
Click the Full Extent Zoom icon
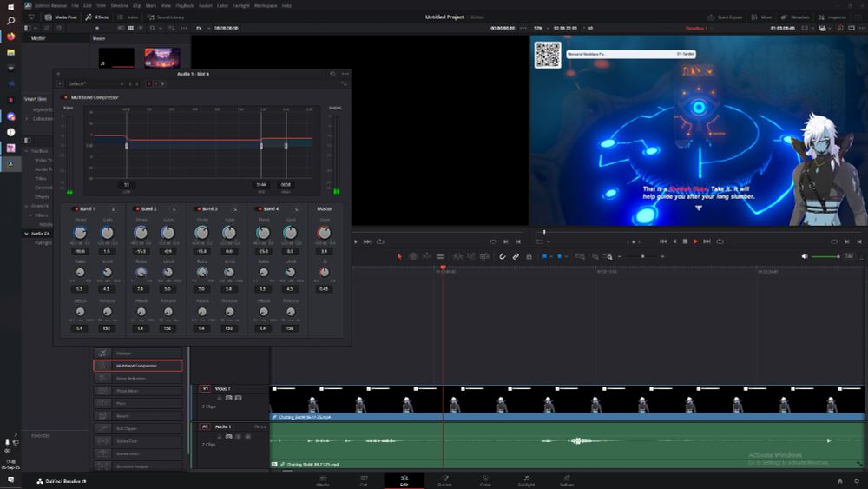[580, 256]
